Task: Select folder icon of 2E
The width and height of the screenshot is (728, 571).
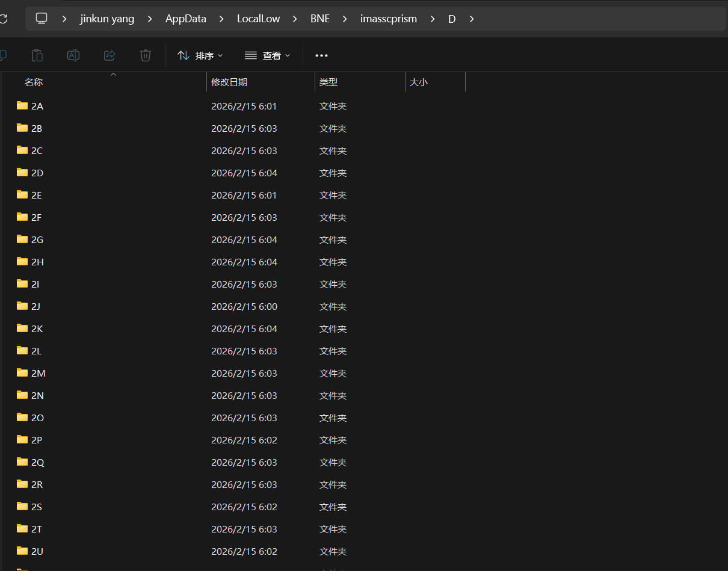Action: [x=22, y=194]
